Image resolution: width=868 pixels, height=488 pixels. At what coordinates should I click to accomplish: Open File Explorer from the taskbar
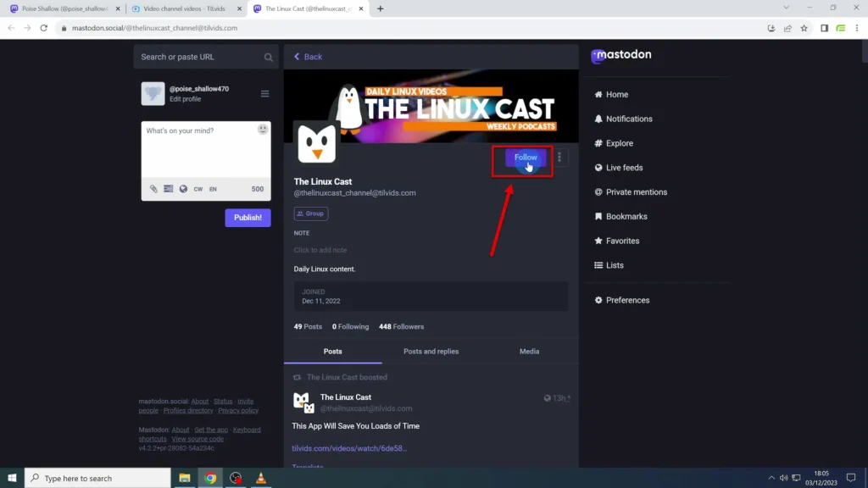coord(184,478)
